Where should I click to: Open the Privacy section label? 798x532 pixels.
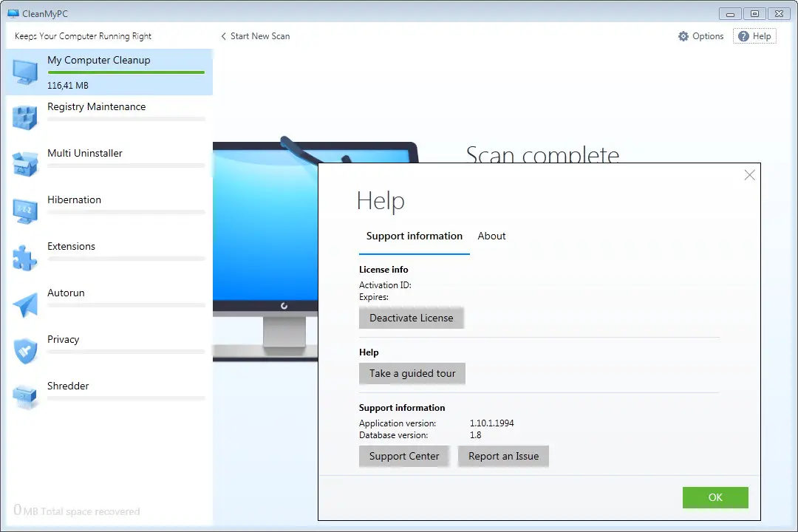coord(63,340)
